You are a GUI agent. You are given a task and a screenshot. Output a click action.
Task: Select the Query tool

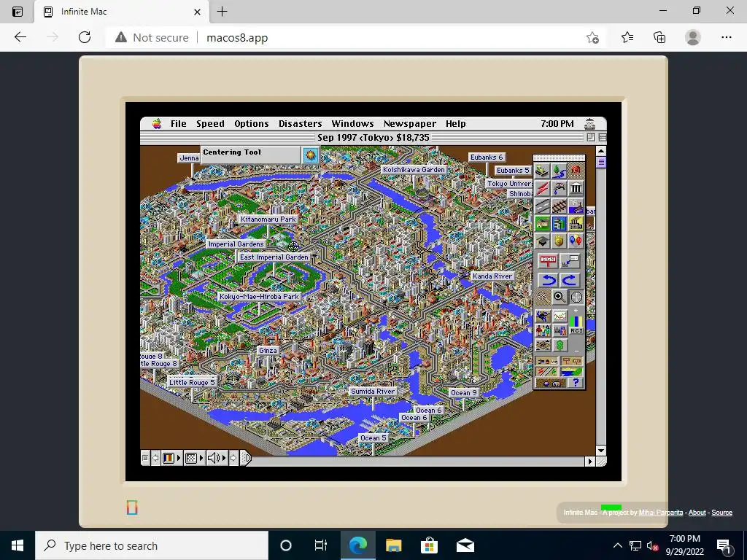click(x=570, y=261)
